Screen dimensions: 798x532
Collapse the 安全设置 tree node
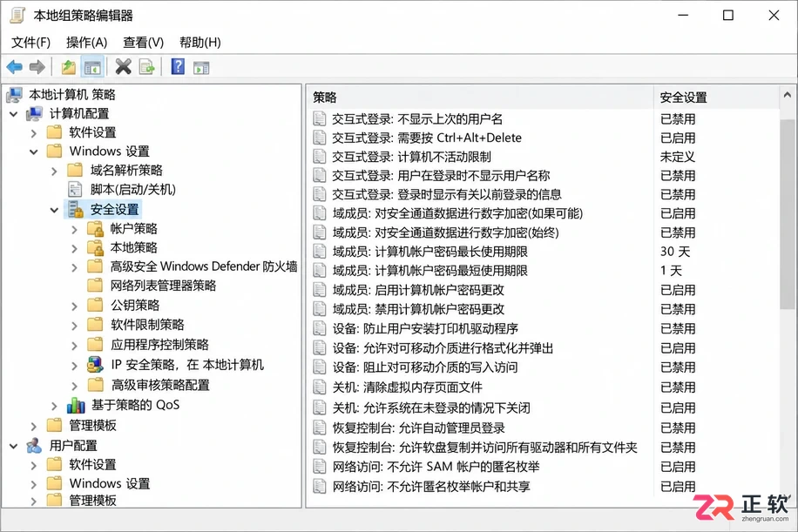[54, 210]
